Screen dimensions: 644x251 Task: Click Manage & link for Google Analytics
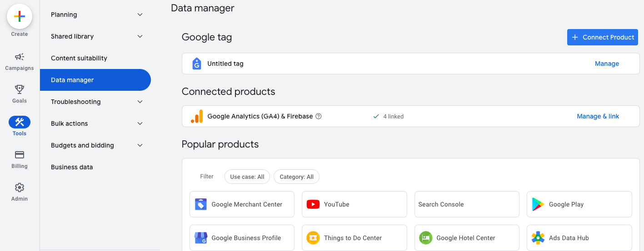click(x=598, y=116)
